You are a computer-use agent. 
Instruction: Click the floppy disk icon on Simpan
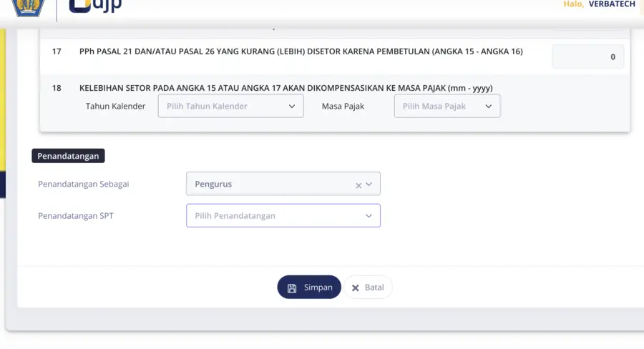point(292,288)
